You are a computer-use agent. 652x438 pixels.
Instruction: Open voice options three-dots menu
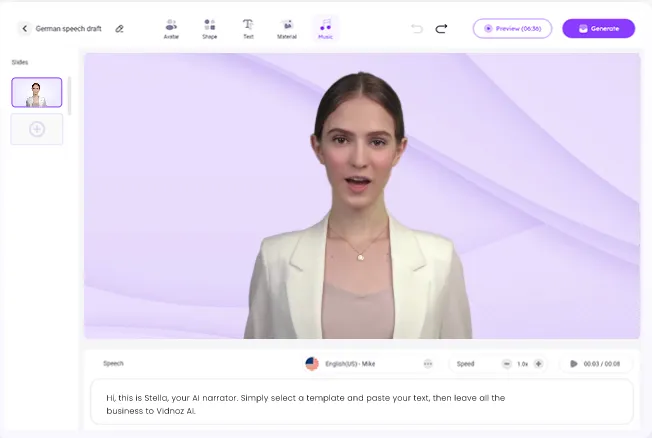pos(428,364)
